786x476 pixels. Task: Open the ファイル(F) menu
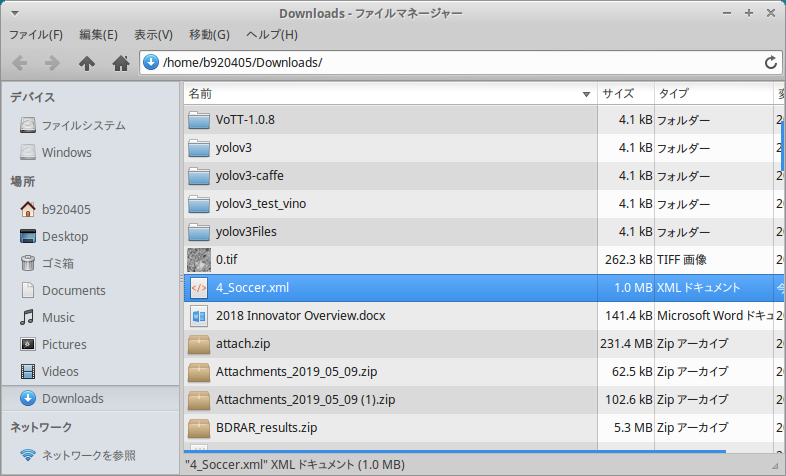(36, 35)
